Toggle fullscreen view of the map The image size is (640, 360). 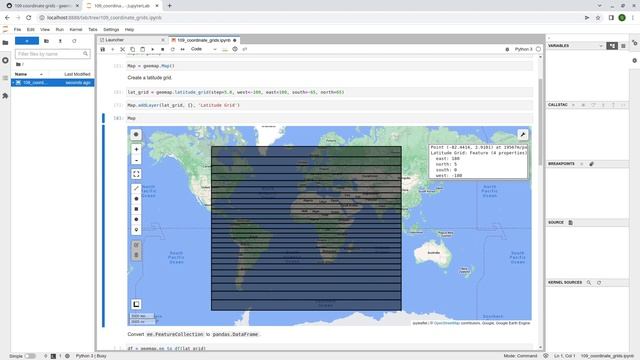click(x=136, y=174)
